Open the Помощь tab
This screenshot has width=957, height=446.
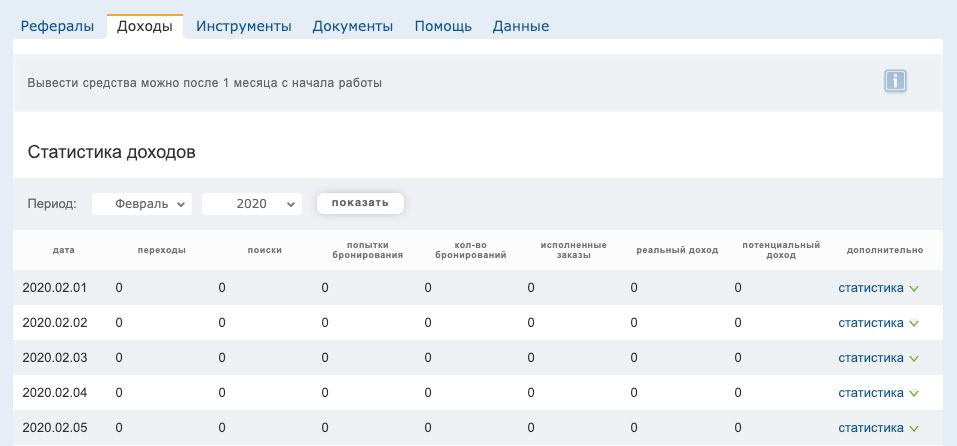(x=443, y=27)
